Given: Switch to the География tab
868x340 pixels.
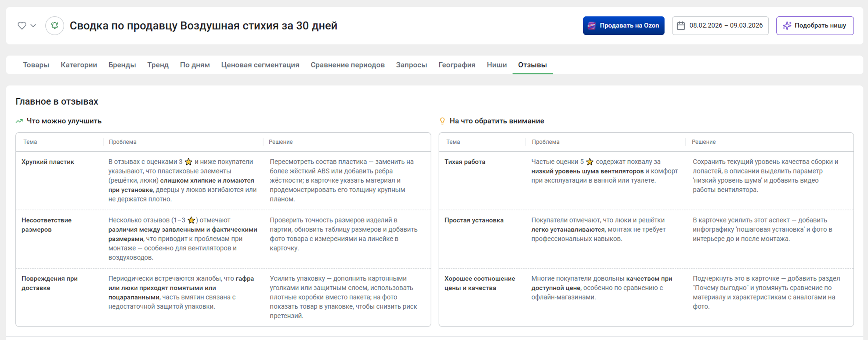Looking at the screenshot, I should click(x=457, y=65).
